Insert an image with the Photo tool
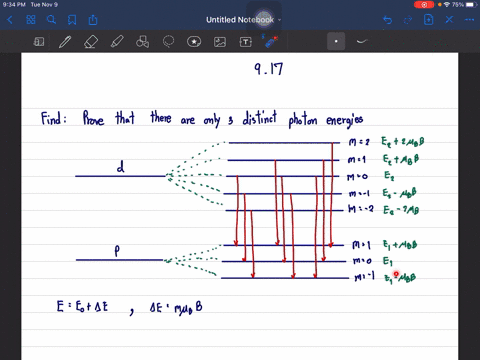The image size is (480, 360). (x=220, y=42)
